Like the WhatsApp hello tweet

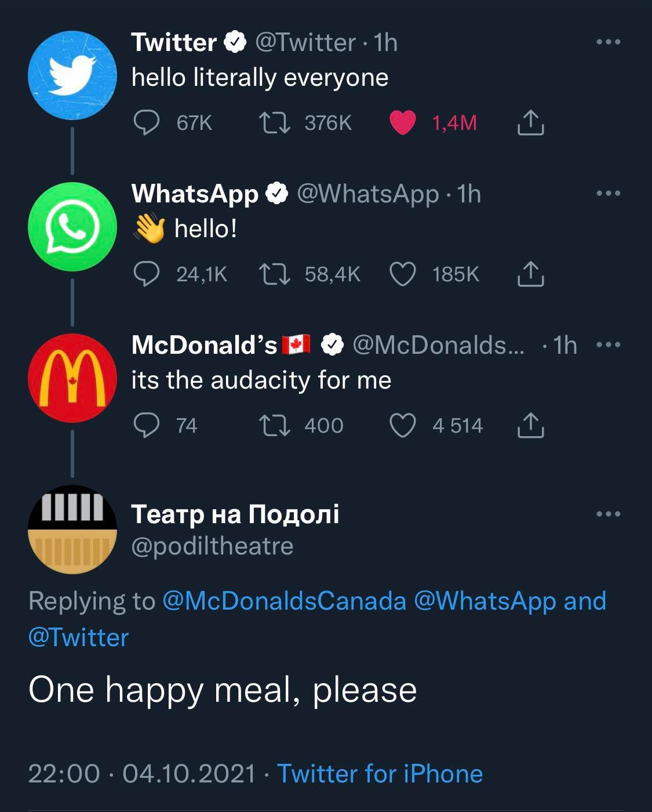point(402,274)
